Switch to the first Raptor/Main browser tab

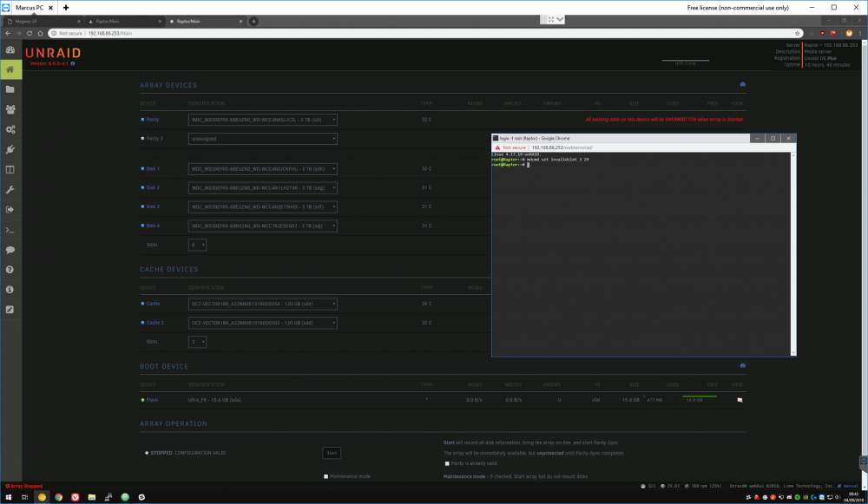click(x=125, y=21)
